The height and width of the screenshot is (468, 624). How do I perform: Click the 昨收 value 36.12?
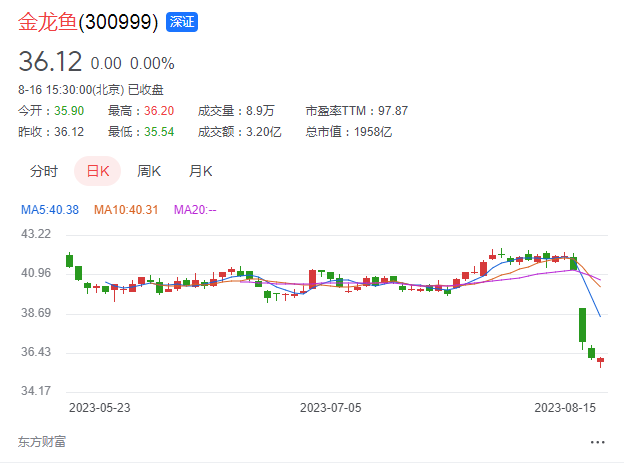69,132
